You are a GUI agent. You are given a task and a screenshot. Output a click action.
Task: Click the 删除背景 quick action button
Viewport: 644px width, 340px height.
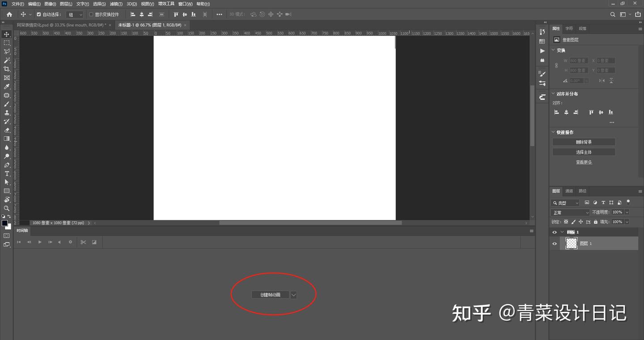584,142
